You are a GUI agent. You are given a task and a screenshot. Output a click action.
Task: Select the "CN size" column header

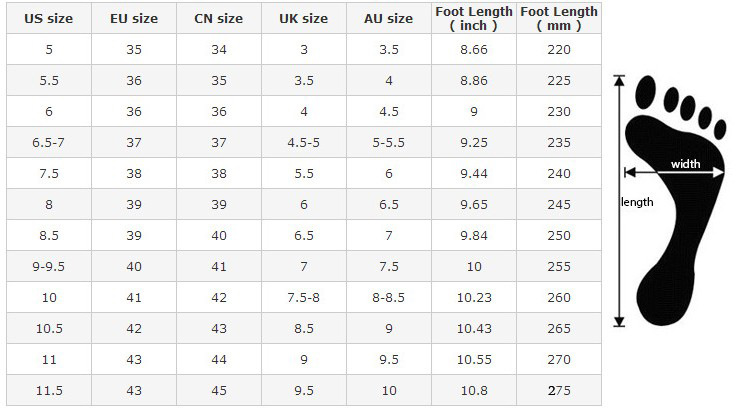[218, 18]
